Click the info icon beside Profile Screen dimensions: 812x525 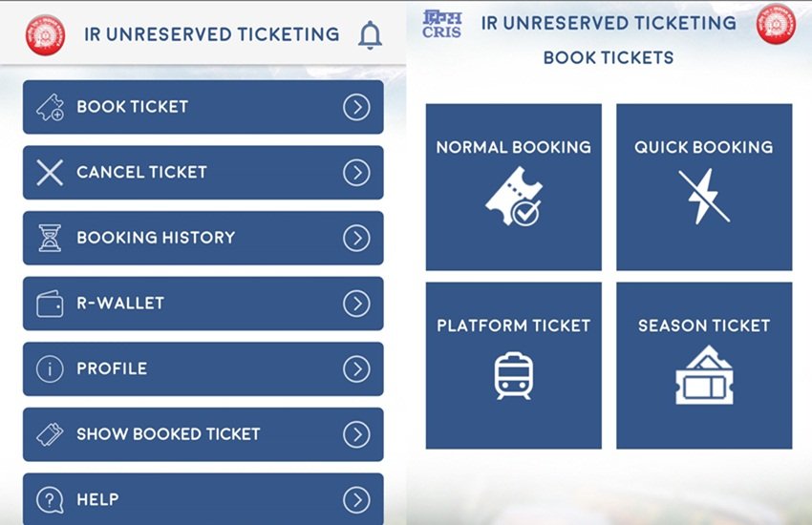50,369
